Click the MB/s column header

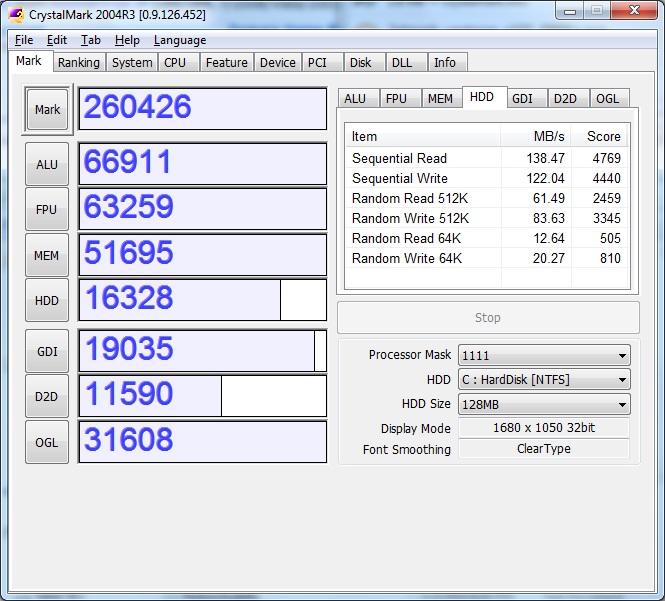click(536, 136)
